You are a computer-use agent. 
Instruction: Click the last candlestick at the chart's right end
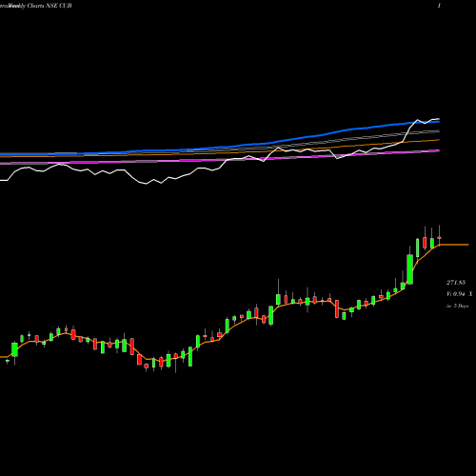pos(439,238)
